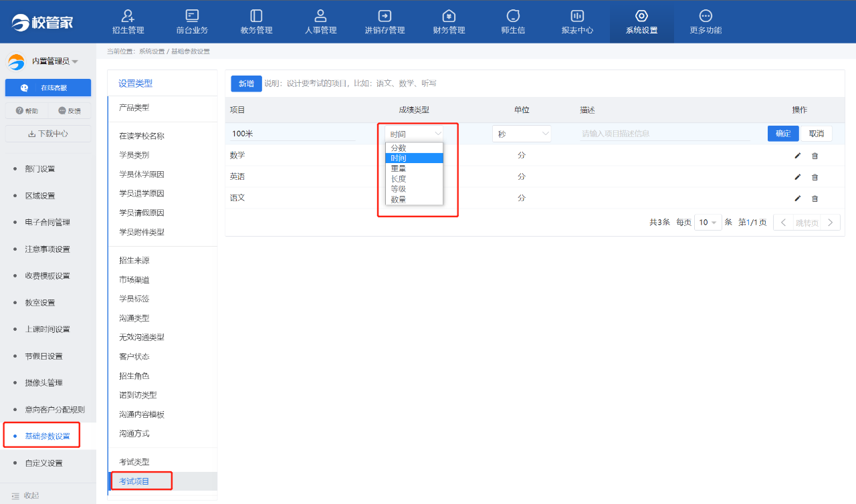Screen dimensions: 856x504
Task: Click the 更多功能 ellipsis icon
Action: (706, 15)
